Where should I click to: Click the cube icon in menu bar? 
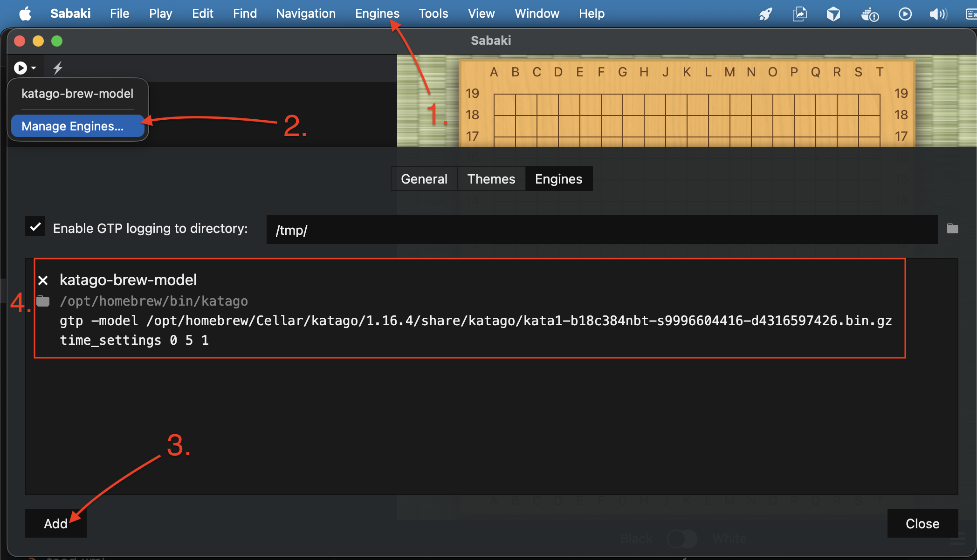pos(833,14)
